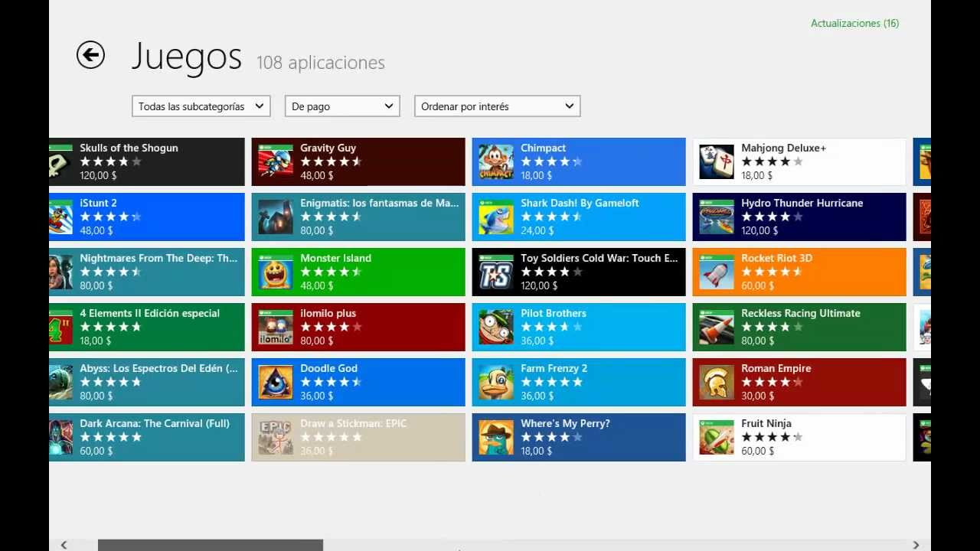Expand the Todas las subcategorías dropdown
This screenshot has height=551, width=980.
[201, 106]
